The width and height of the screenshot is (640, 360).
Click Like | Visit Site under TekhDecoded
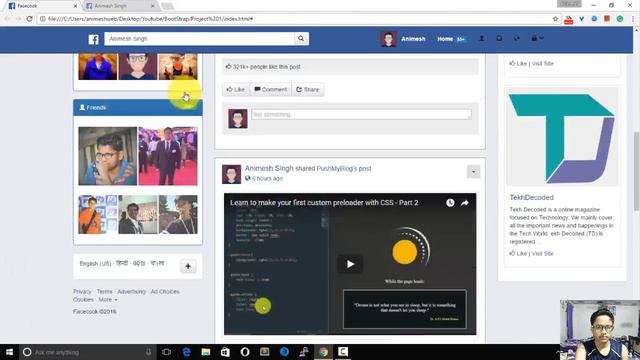pyautogui.click(x=531, y=253)
